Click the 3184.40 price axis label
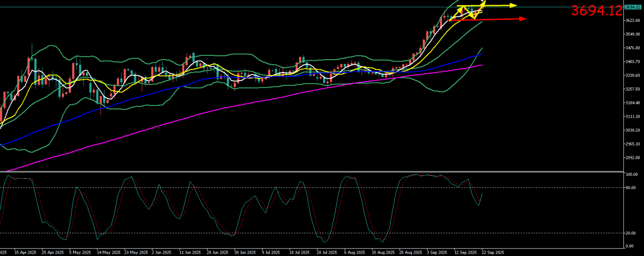The width and height of the screenshot is (644, 256). click(x=632, y=102)
